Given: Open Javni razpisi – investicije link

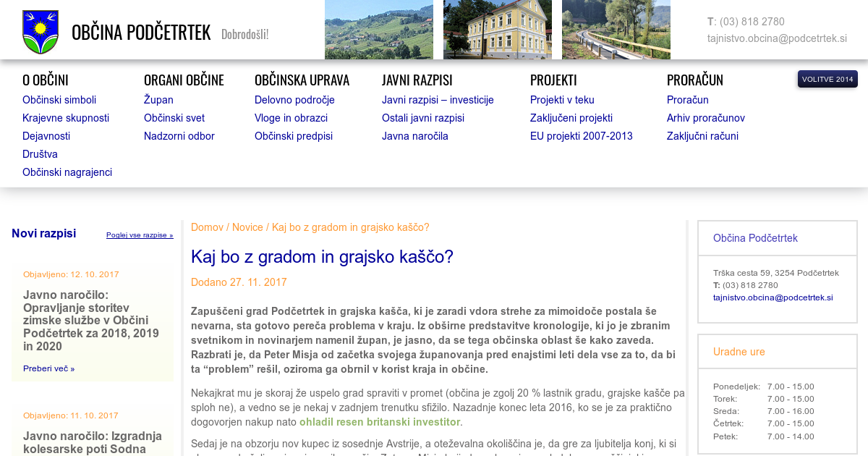Looking at the screenshot, I should click(438, 100).
